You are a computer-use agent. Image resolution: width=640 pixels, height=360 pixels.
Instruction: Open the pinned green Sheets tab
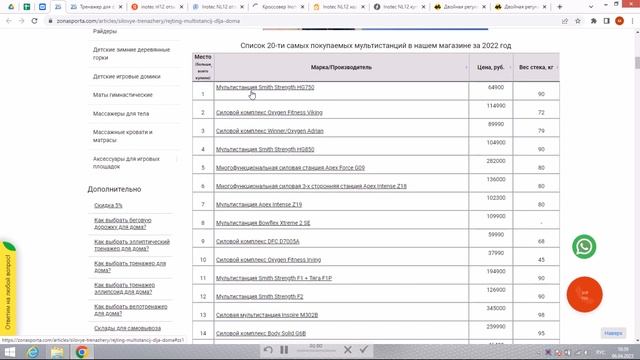(27, 7)
